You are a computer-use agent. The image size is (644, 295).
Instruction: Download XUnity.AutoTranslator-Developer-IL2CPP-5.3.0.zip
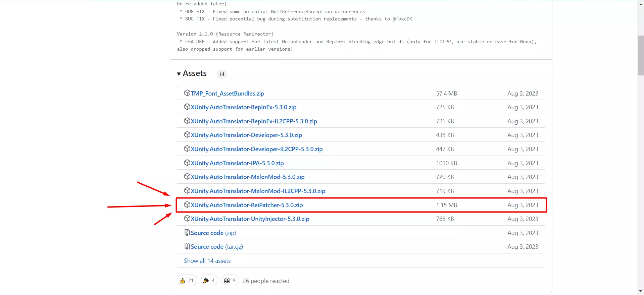click(x=257, y=149)
